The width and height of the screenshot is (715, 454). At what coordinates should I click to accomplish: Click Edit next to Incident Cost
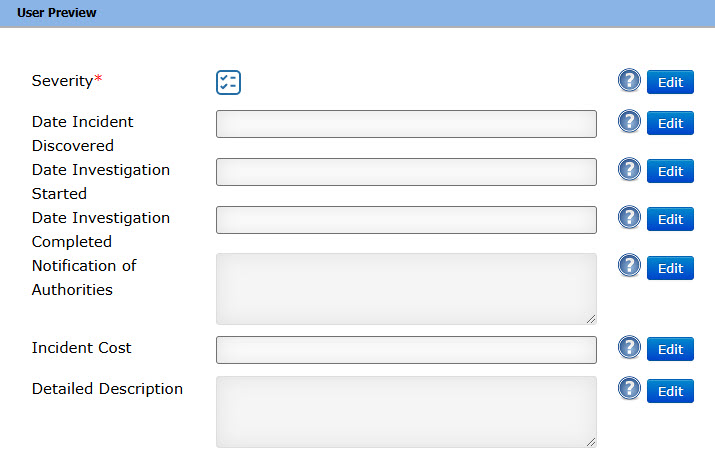(x=670, y=349)
